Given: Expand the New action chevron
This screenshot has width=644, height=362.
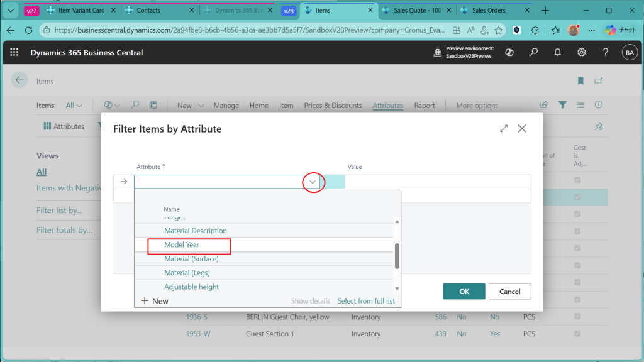Looking at the screenshot, I should (201, 106).
